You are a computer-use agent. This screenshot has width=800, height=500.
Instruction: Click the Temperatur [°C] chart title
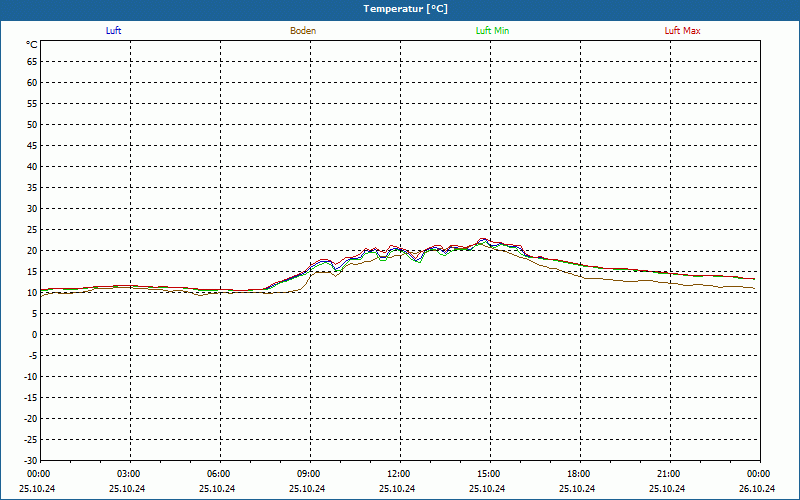coord(406,9)
